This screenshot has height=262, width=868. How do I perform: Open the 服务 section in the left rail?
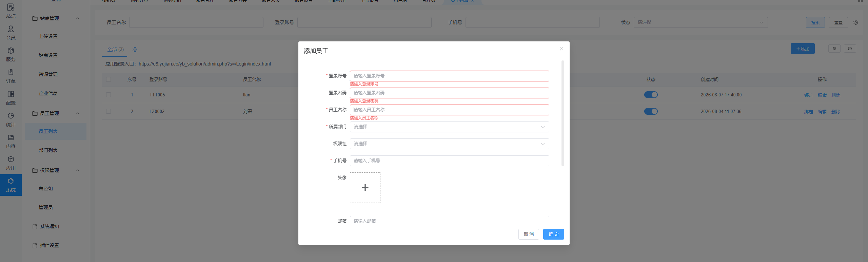click(x=11, y=55)
